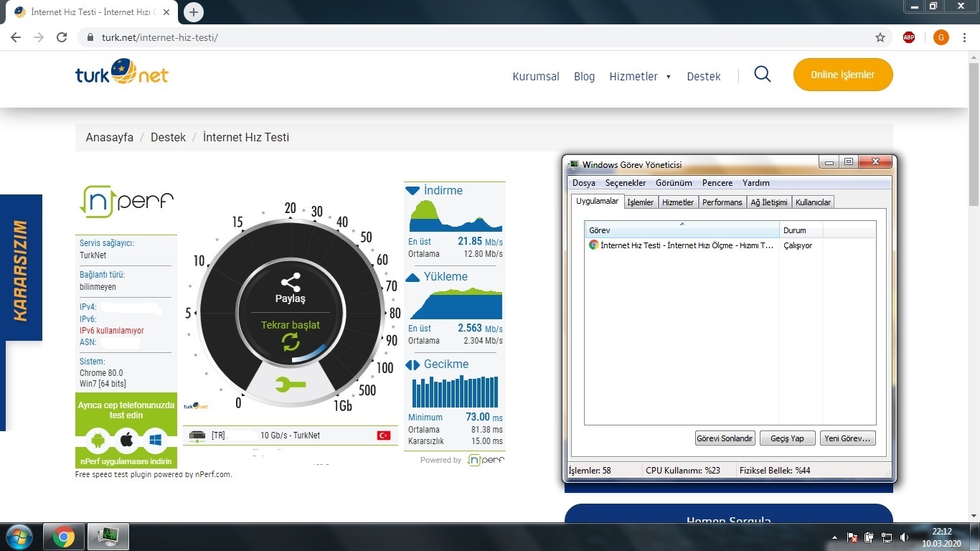Screen dimensions: 980x551
Task: Sort tasks by Durum column header
Action: (x=801, y=230)
